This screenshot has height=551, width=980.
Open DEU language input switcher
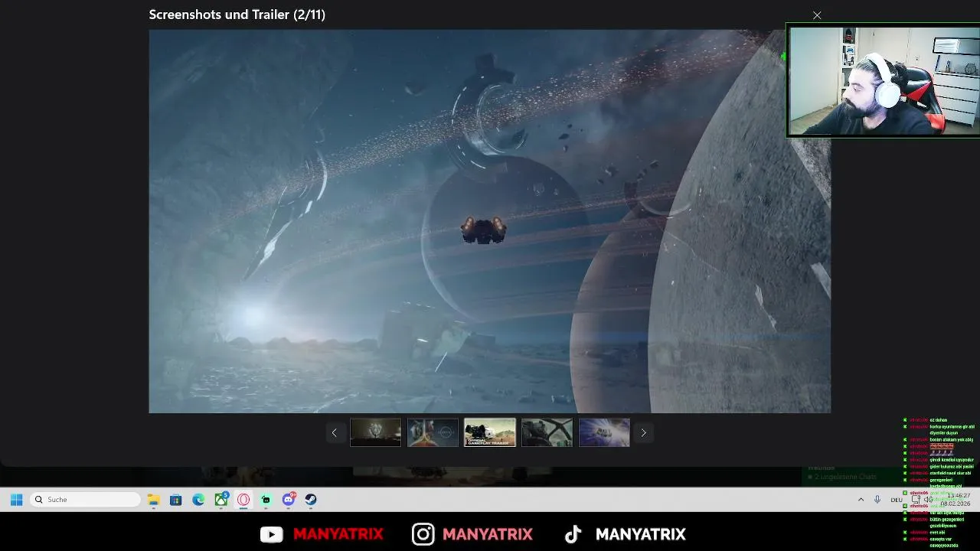pos(897,500)
